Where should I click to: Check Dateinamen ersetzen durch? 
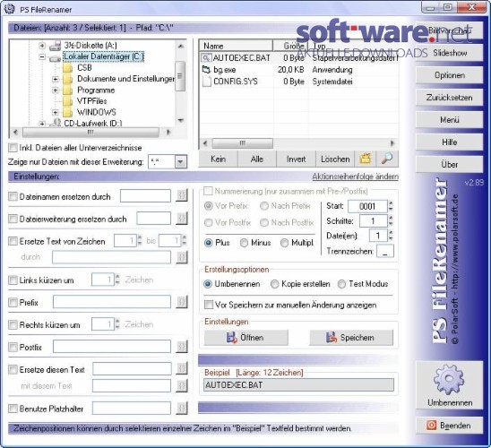pos(13,196)
